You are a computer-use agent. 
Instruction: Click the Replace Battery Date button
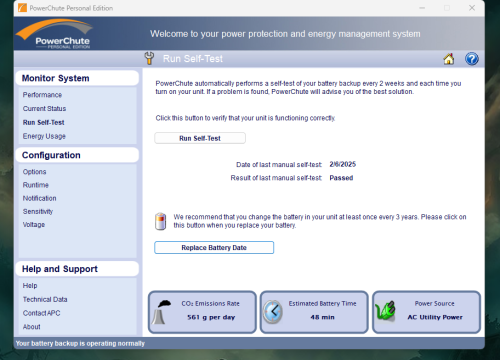click(214, 248)
